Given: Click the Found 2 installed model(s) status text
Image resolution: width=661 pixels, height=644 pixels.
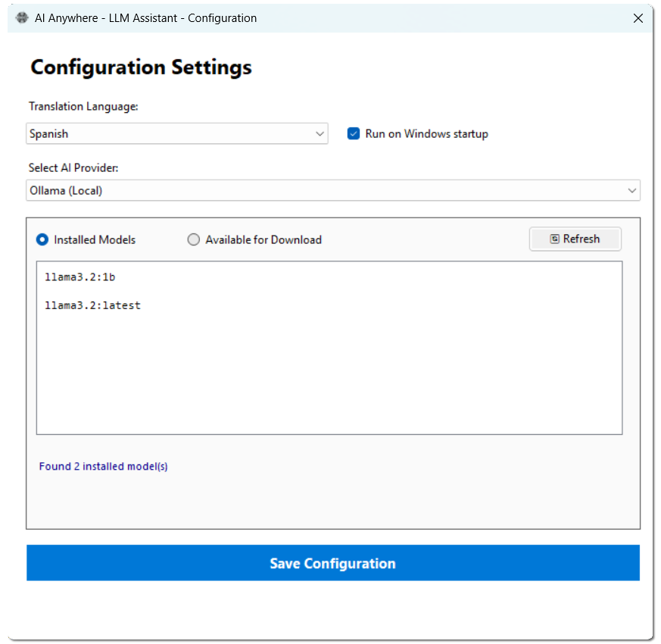Looking at the screenshot, I should click(103, 466).
